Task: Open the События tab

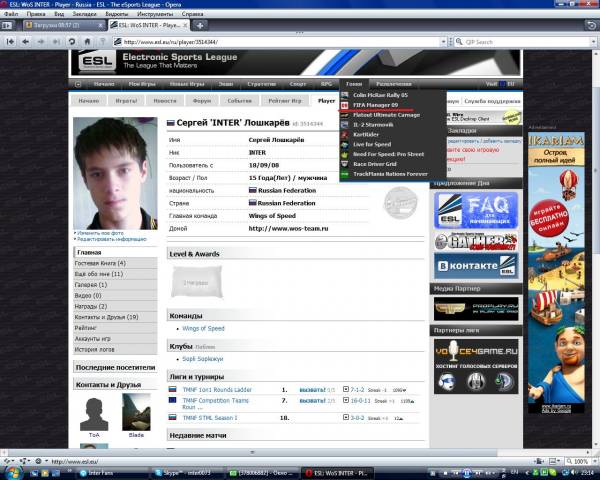Action: coord(240,101)
